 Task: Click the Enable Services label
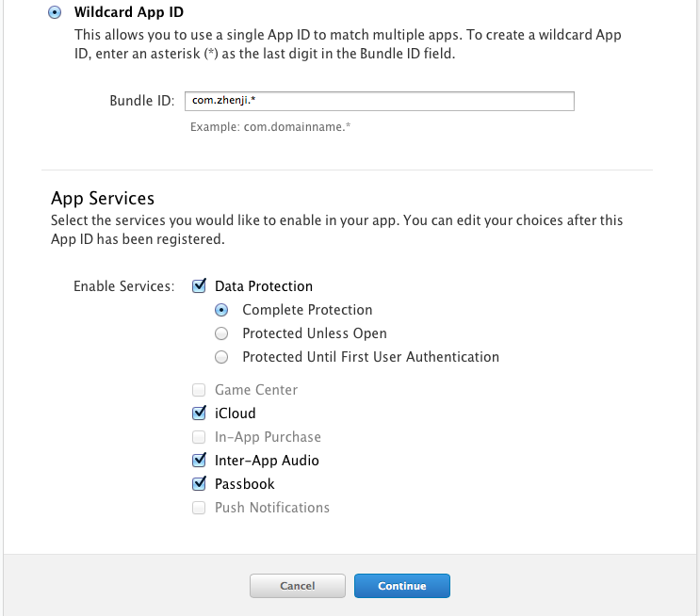[x=124, y=286]
